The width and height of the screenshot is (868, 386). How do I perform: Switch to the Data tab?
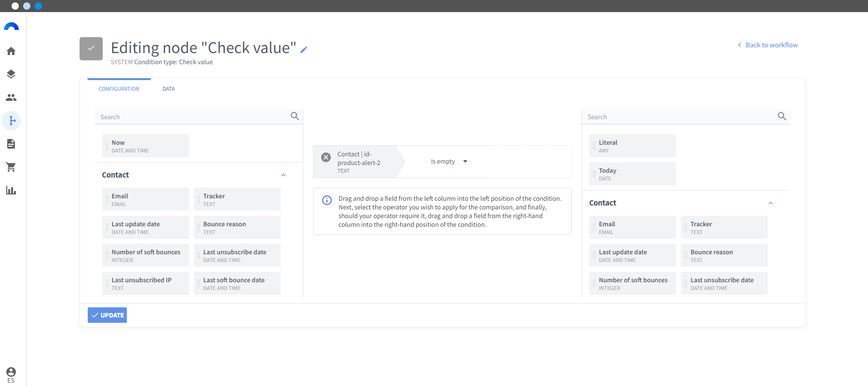click(169, 89)
